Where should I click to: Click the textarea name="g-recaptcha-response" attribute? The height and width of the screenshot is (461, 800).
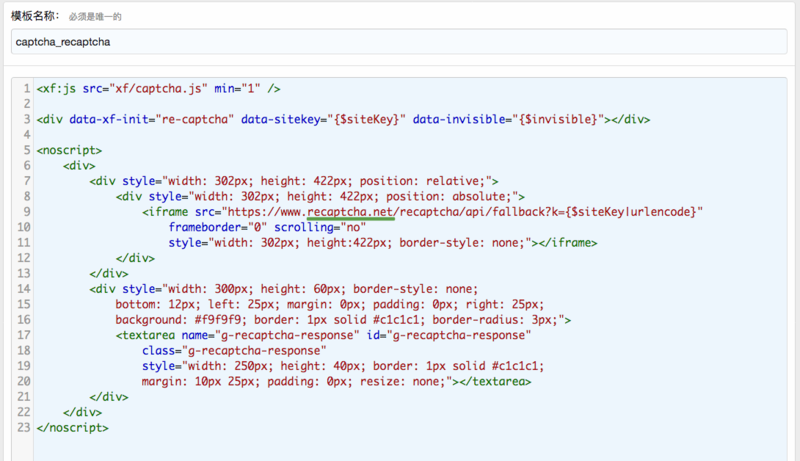[x=270, y=335]
